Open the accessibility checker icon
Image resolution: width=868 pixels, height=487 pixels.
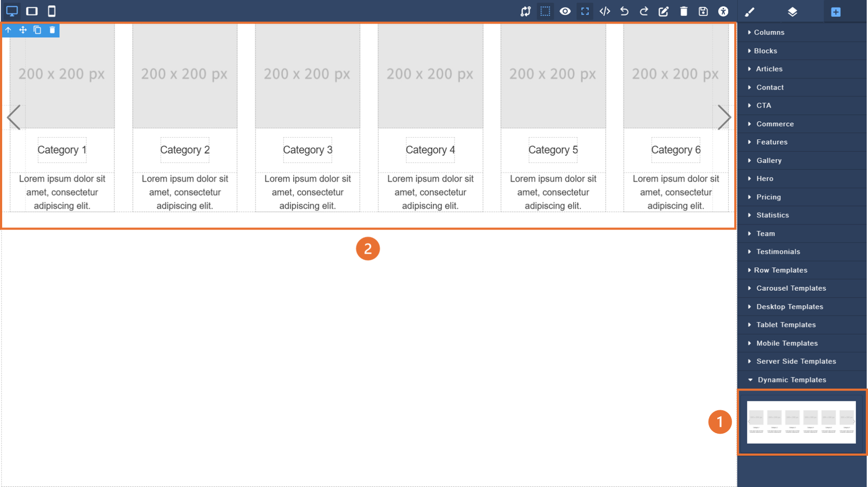click(723, 11)
